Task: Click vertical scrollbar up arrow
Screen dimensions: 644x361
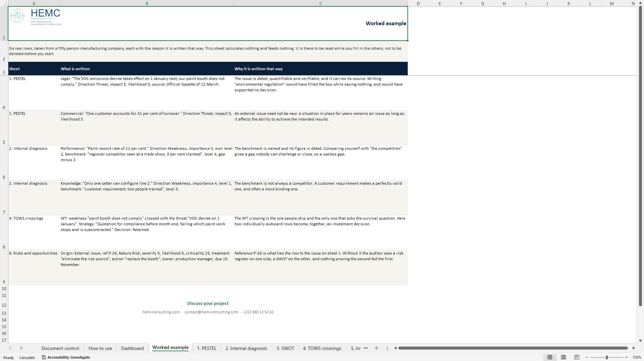Action: coord(640,3)
